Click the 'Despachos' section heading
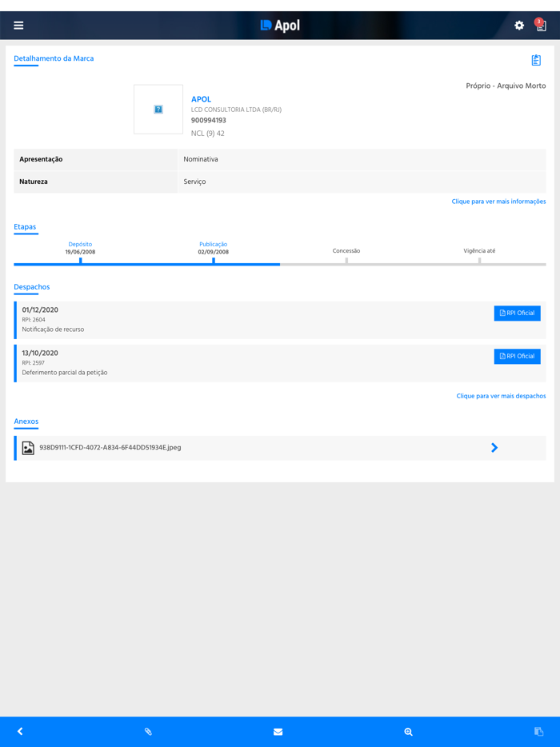Image resolution: width=560 pixels, height=747 pixels. coord(32,287)
